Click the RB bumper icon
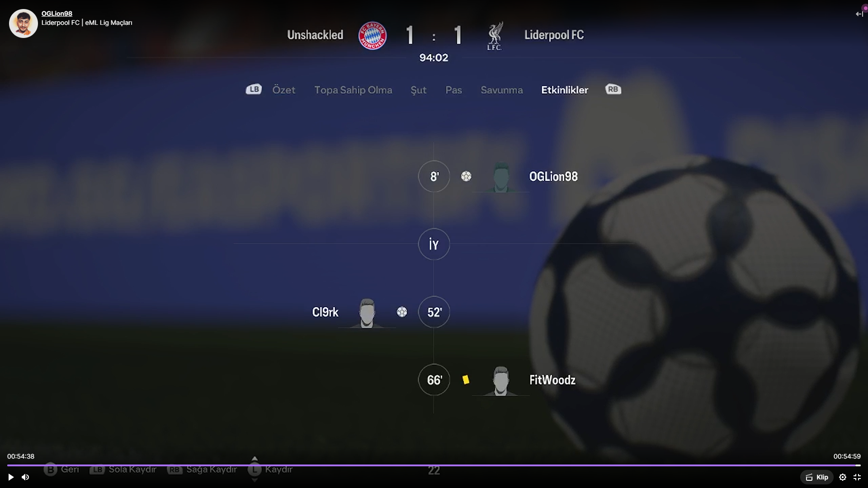This screenshot has height=488, width=868. coord(613,89)
